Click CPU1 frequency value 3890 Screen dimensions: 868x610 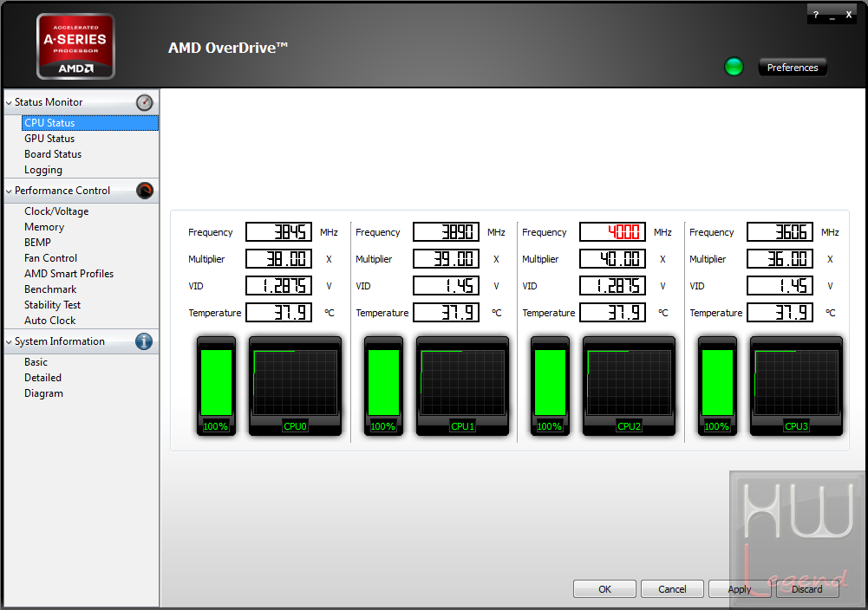[x=447, y=231]
